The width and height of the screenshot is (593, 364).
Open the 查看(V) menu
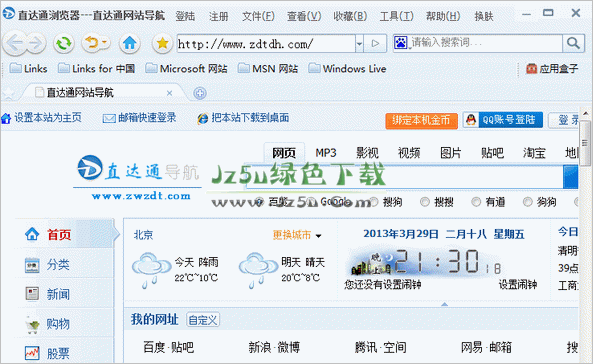tap(304, 16)
